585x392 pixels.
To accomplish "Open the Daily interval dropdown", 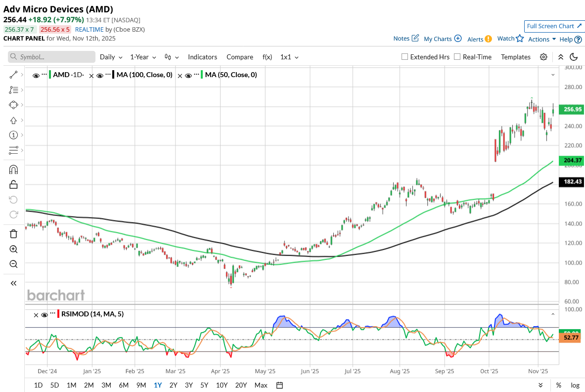I will click(111, 57).
